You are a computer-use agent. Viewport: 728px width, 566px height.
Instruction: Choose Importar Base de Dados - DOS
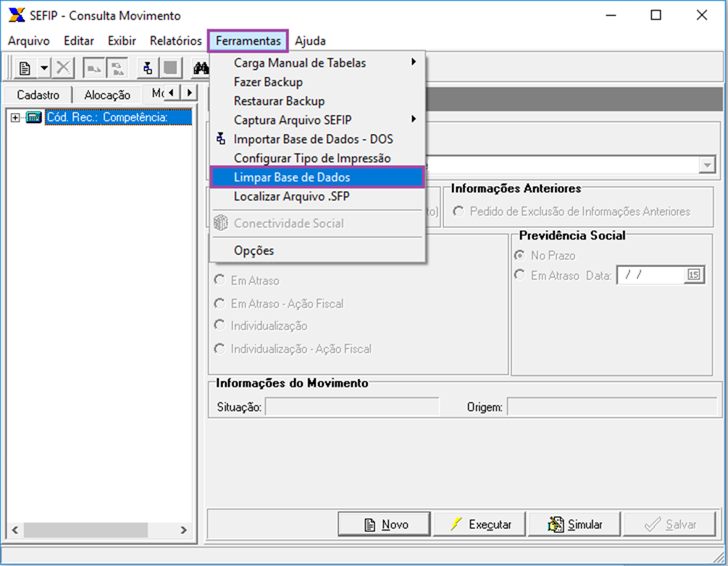click(317, 139)
